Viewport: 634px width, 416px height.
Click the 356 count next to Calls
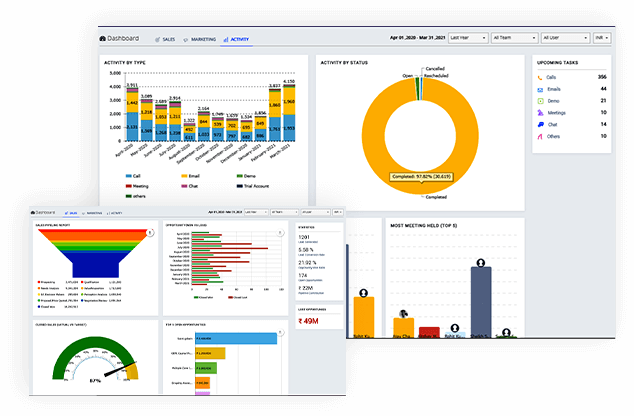pyautogui.click(x=602, y=77)
